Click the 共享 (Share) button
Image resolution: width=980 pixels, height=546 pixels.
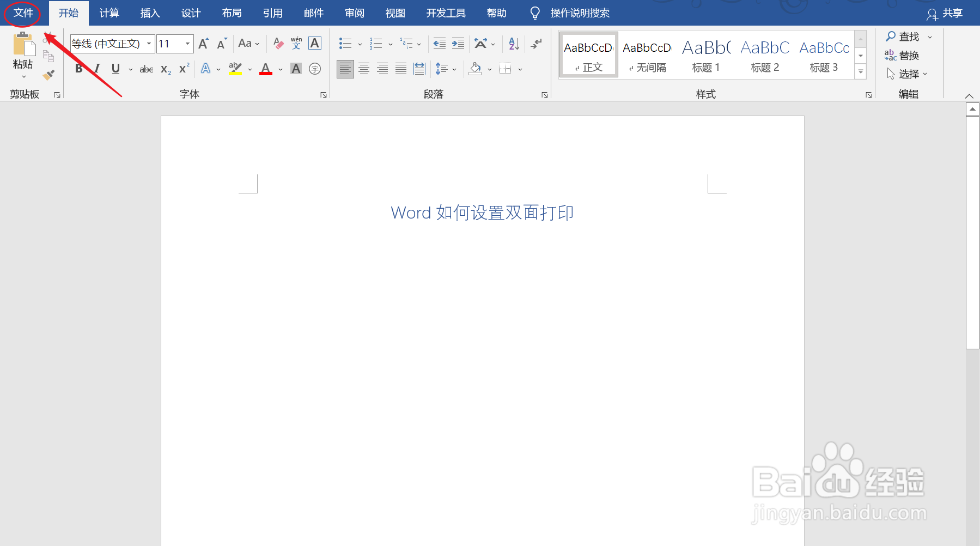click(x=954, y=13)
